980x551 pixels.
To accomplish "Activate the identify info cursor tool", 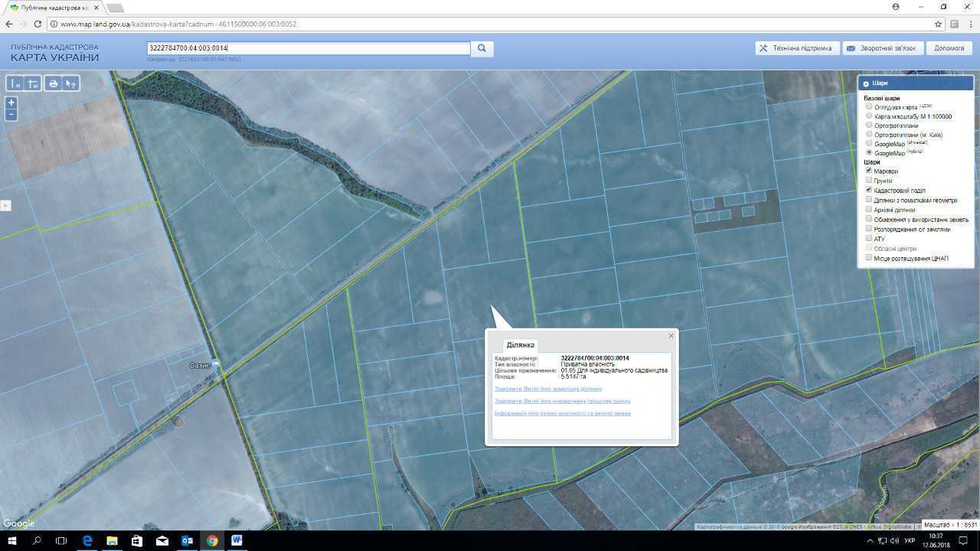I will tap(70, 83).
